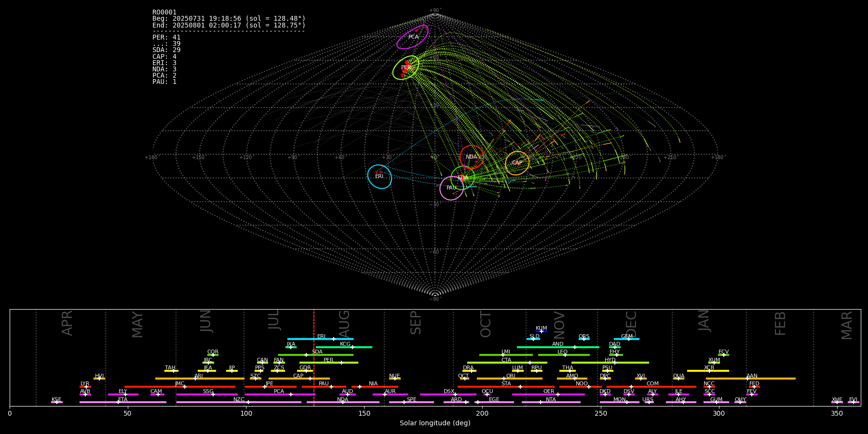Select the NZC pink bar in timeline
Screen dimensions: 868x434
(239, 402)
